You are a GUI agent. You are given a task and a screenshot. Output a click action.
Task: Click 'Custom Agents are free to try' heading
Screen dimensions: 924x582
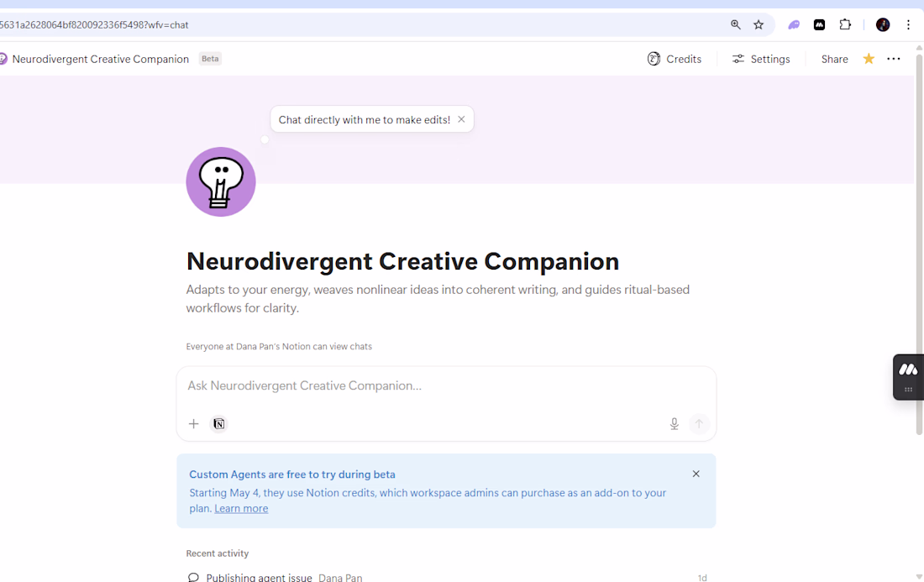coord(292,475)
